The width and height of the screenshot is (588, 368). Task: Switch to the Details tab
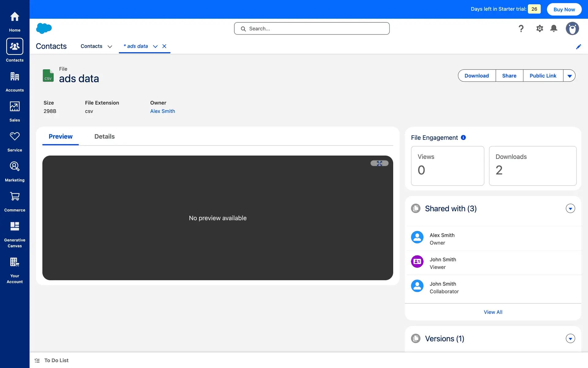click(104, 136)
